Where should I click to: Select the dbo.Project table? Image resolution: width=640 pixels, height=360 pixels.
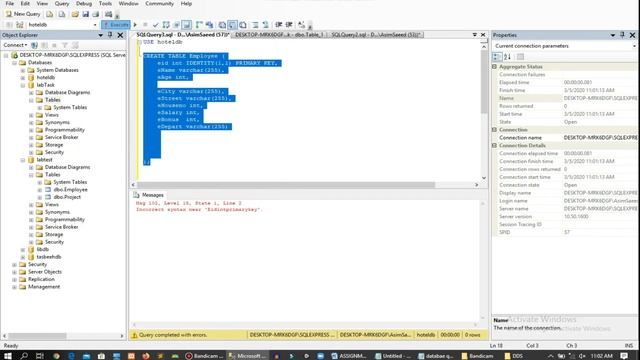(x=67, y=197)
